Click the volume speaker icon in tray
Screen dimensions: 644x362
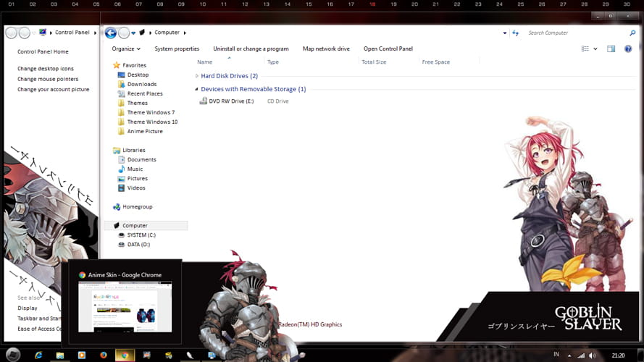[593, 355]
